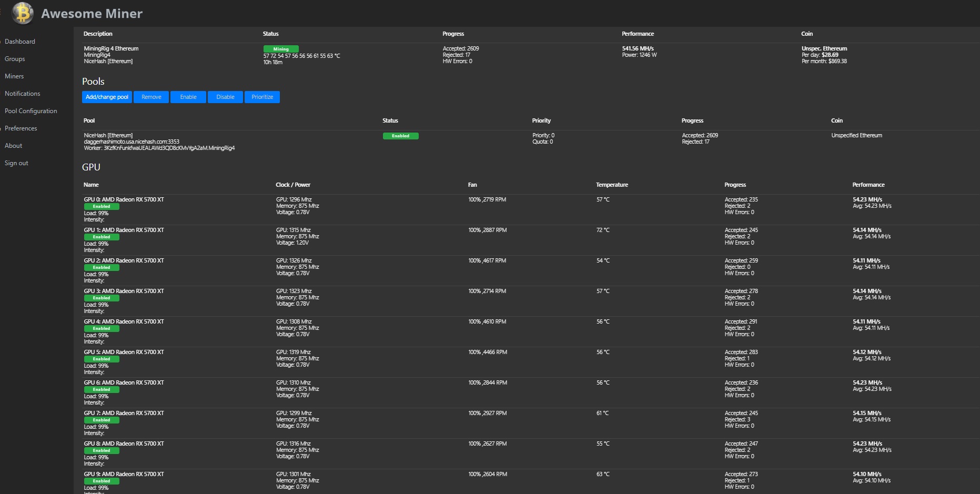The height and width of the screenshot is (494, 980).
Task: Click 'MiningRig 4 Ethereum' description text
Action: click(111, 48)
